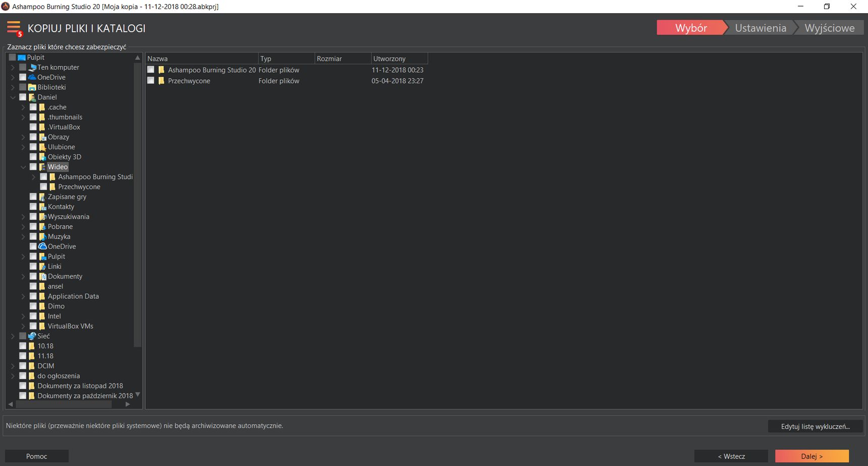Click the Obrazy pictures folder icon

[x=43, y=137]
